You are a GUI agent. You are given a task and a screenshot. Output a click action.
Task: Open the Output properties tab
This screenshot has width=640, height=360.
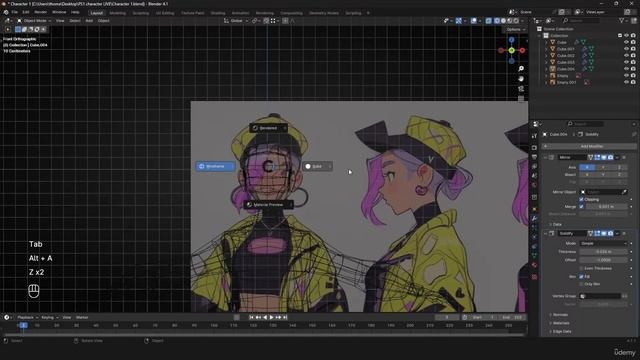(534, 157)
